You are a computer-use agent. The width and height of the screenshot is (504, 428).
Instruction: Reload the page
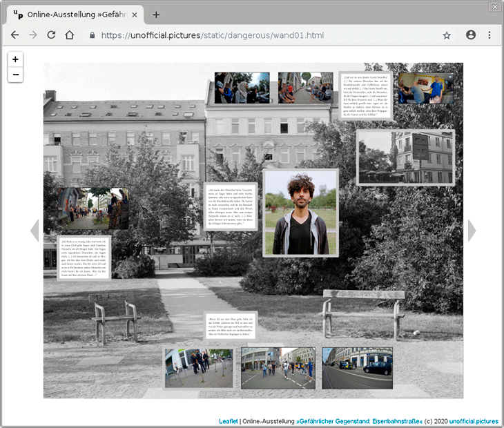click(x=51, y=35)
